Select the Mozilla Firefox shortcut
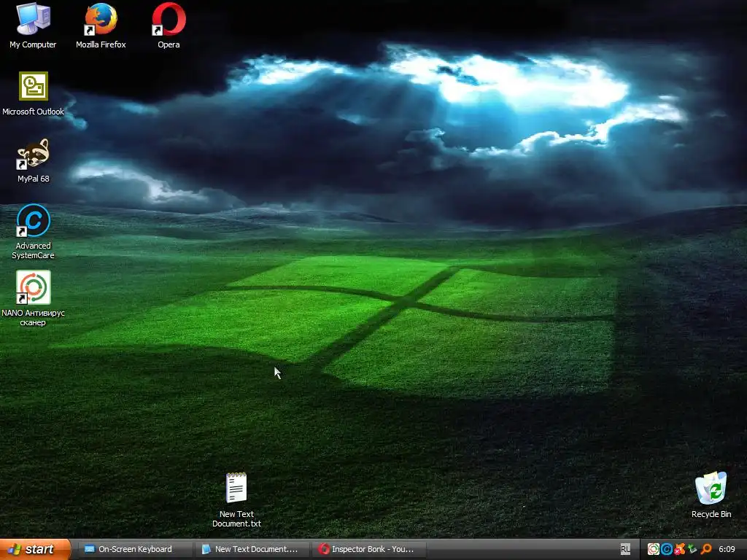The width and height of the screenshot is (747, 560). [101, 26]
